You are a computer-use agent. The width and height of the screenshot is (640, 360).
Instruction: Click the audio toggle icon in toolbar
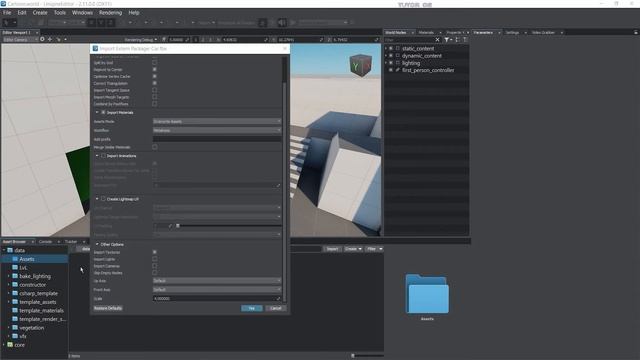click(282, 22)
